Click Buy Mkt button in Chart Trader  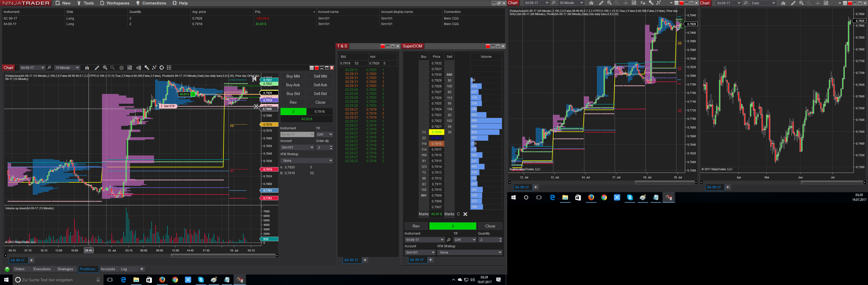tap(293, 76)
